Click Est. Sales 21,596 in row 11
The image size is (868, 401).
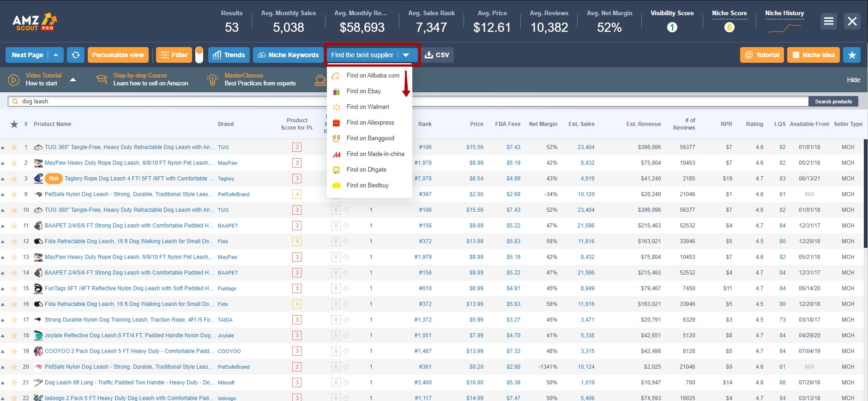[x=586, y=226]
